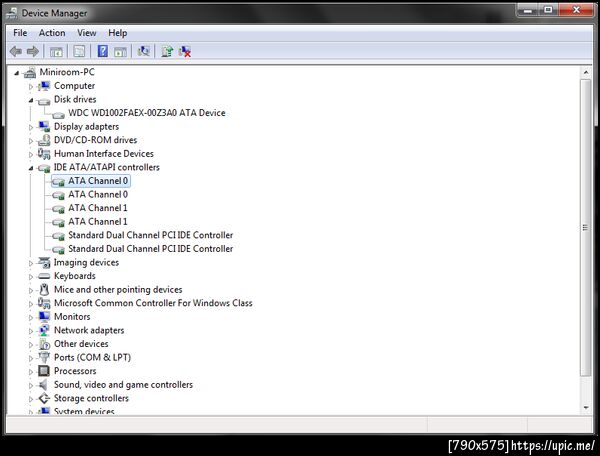
Task: Click the DVD/CD-ROM drives category icon
Action: (44, 140)
